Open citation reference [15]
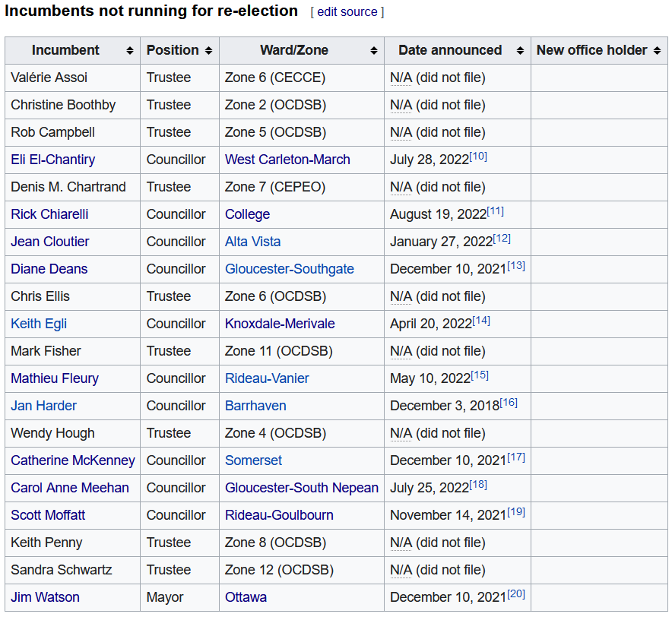 pyautogui.click(x=480, y=375)
